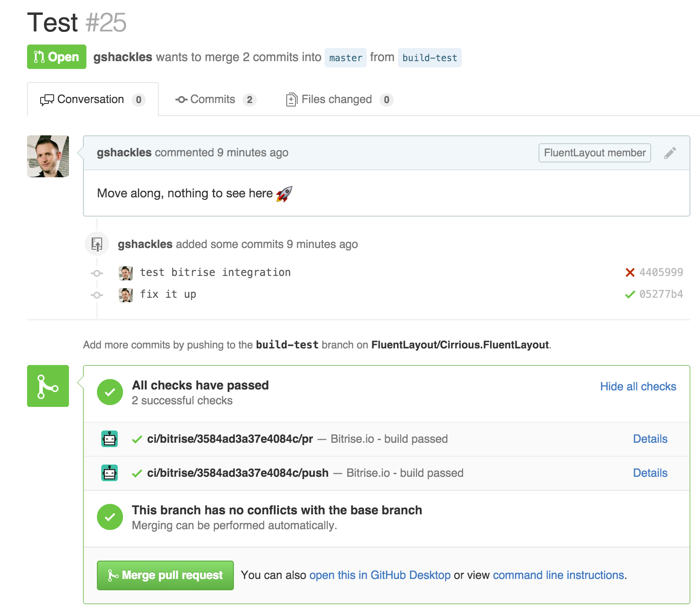Click commit hash 05277b4

661,294
